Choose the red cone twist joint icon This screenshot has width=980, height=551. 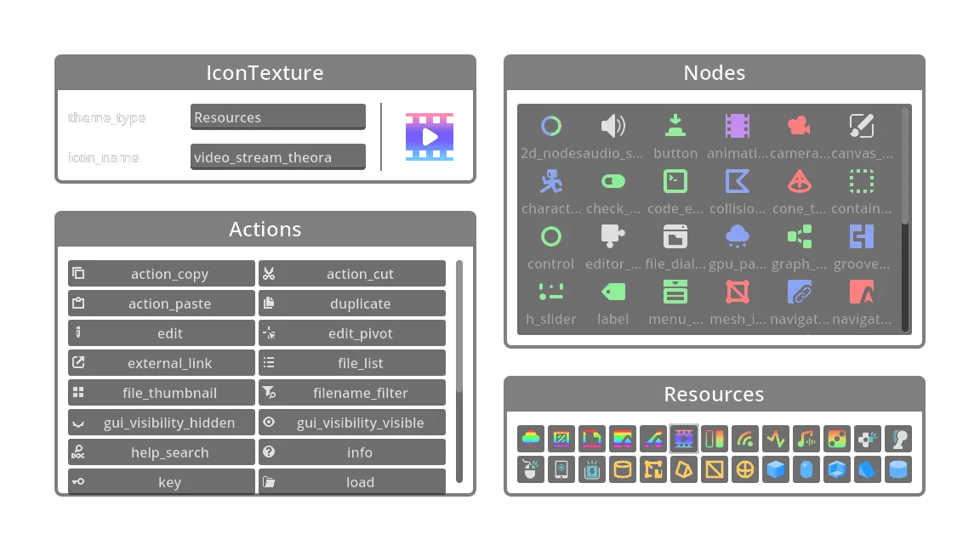pos(800,182)
